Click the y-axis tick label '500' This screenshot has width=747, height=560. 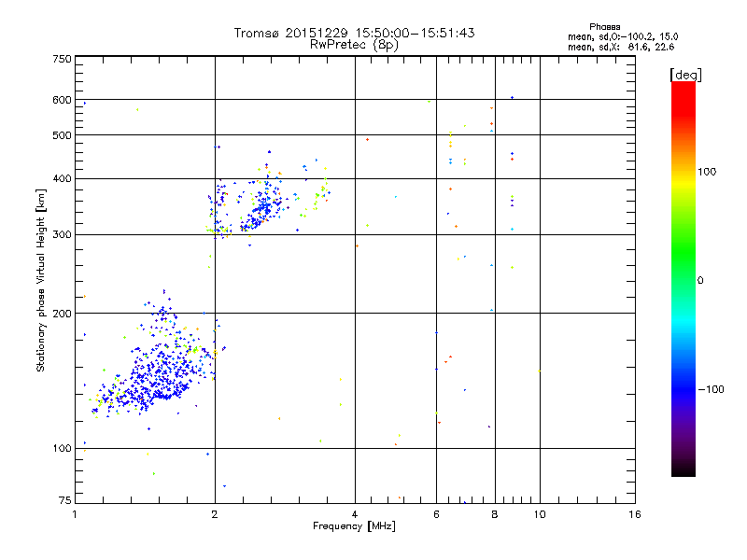pos(62,135)
